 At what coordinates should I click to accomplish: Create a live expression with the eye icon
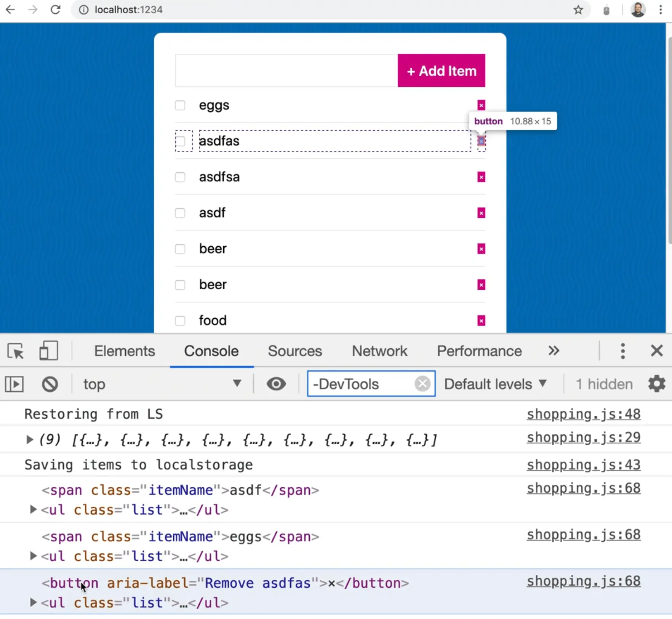click(x=276, y=384)
